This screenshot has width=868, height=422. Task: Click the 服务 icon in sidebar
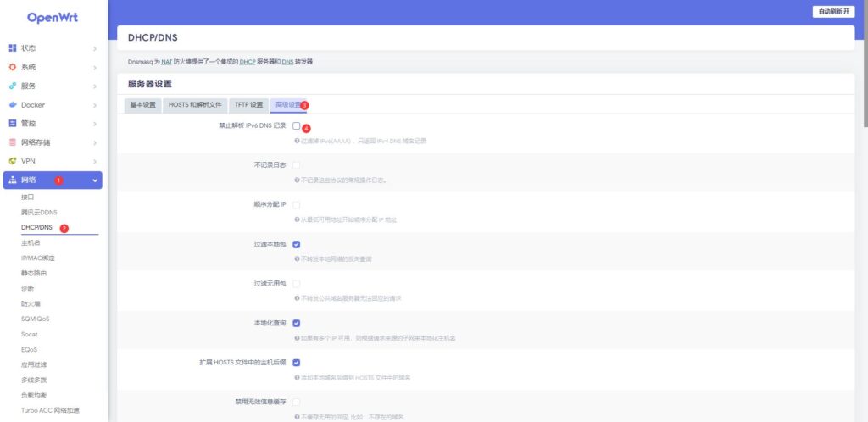(x=13, y=86)
